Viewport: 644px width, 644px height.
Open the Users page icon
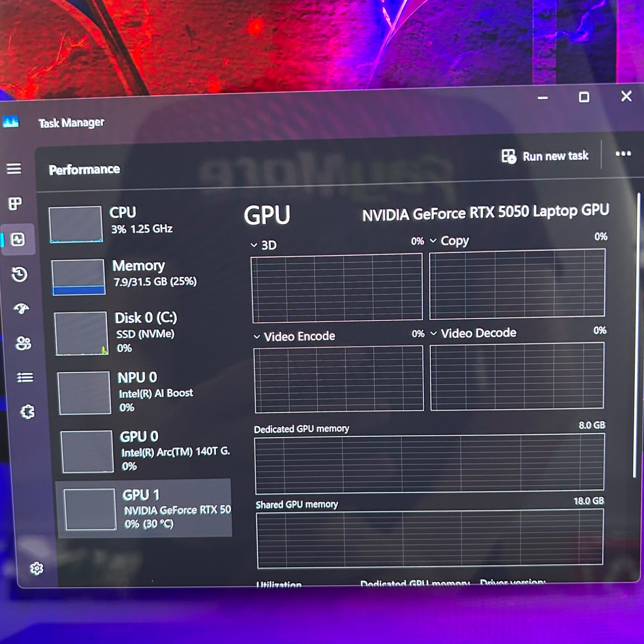pyautogui.click(x=23, y=343)
